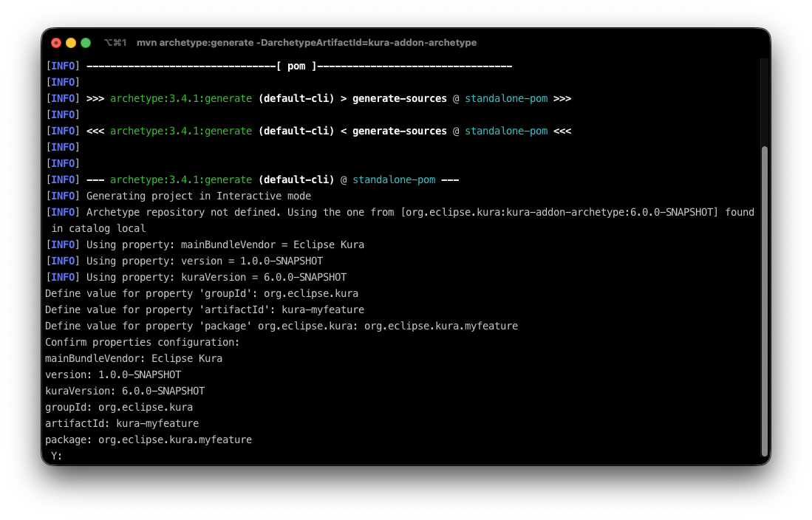Close the terminal window with red button
Screen dimensions: 812x520
56,43
